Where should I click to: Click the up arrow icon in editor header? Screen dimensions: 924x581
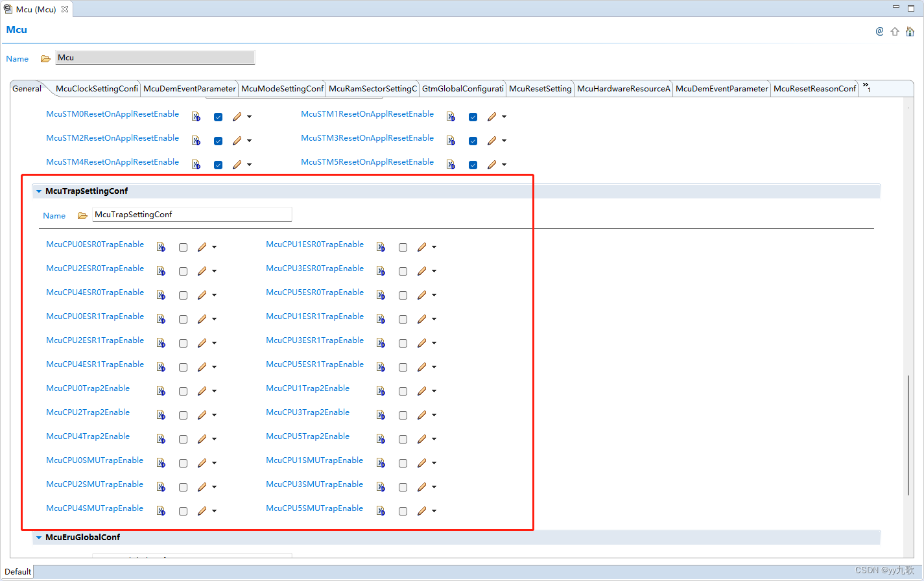pos(895,31)
